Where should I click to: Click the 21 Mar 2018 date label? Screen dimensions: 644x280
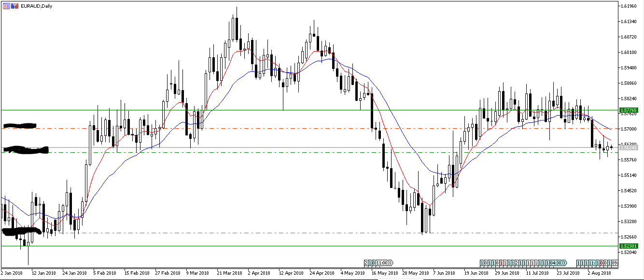(230, 273)
